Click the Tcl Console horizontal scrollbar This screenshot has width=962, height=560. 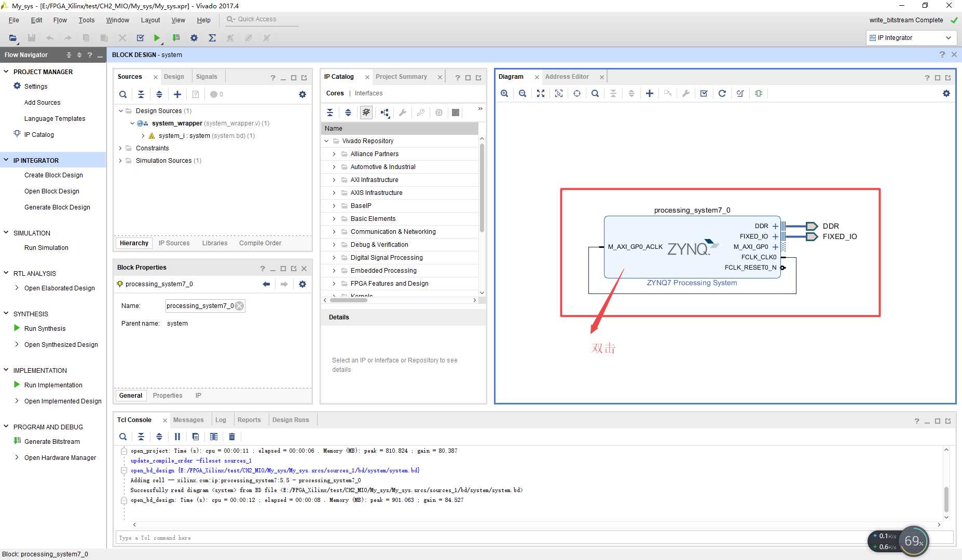[x=537, y=525]
